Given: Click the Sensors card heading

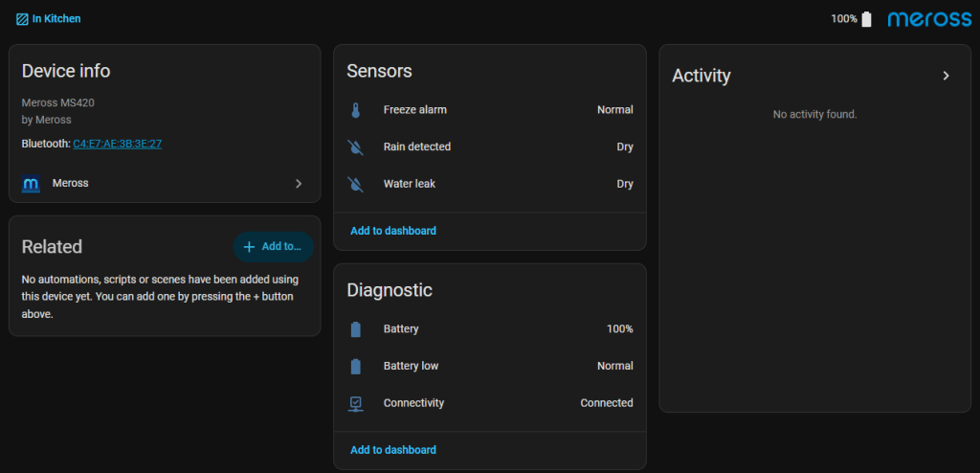Looking at the screenshot, I should [x=379, y=71].
